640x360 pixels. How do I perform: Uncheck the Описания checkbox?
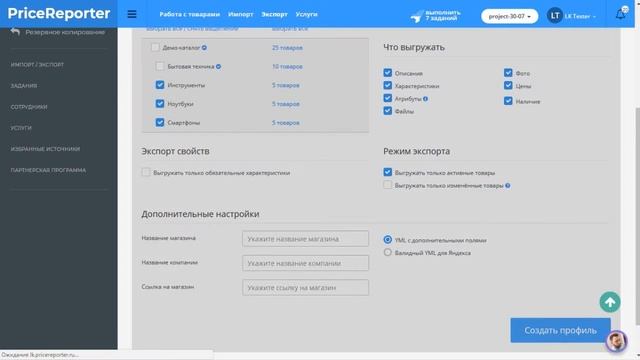click(x=388, y=73)
